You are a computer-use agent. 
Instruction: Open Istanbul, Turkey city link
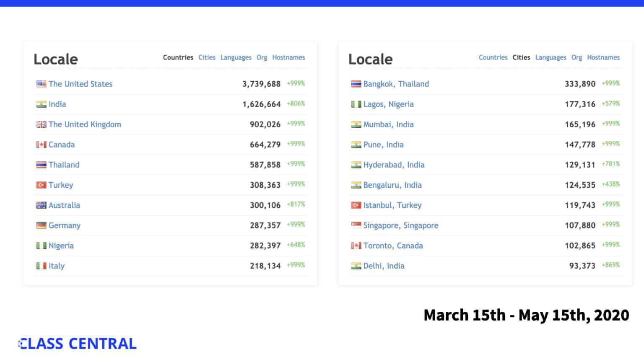click(392, 206)
